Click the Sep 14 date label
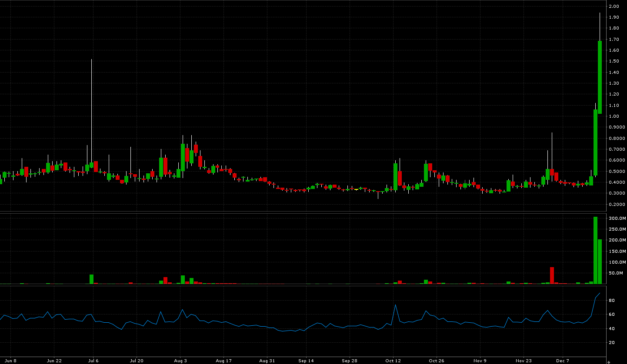The height and width of the screenshot is (364, 627). [306, 361]
